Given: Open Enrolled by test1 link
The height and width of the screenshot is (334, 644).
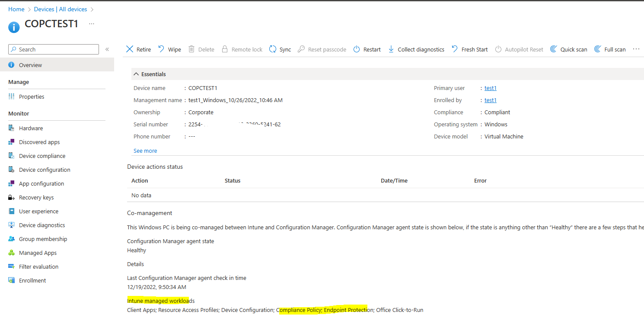Looking at the screenshot, I should [491, 100].
